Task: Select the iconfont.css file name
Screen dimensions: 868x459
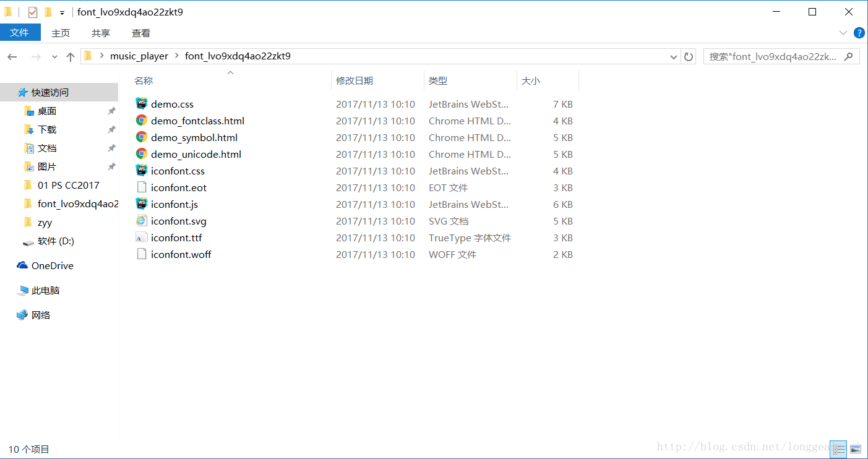Action: pos(178,171)
